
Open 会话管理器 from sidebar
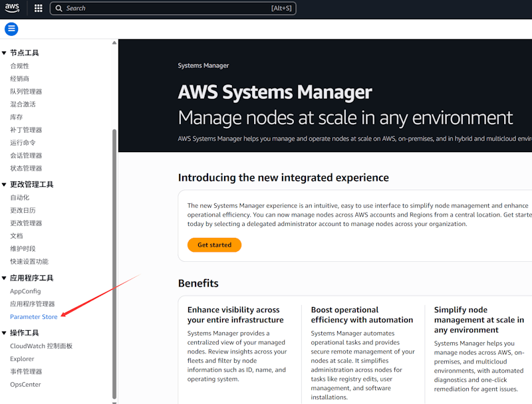(x=26, y=155)
